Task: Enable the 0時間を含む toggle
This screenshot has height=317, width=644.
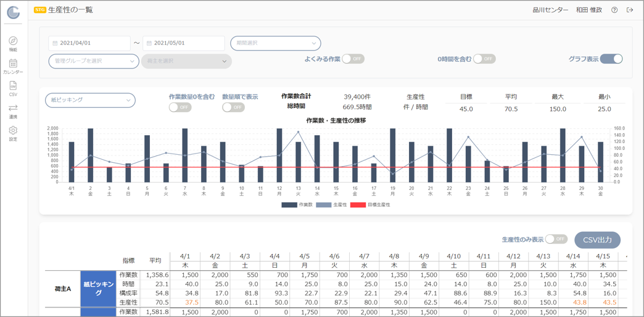Action: [484, 59]
